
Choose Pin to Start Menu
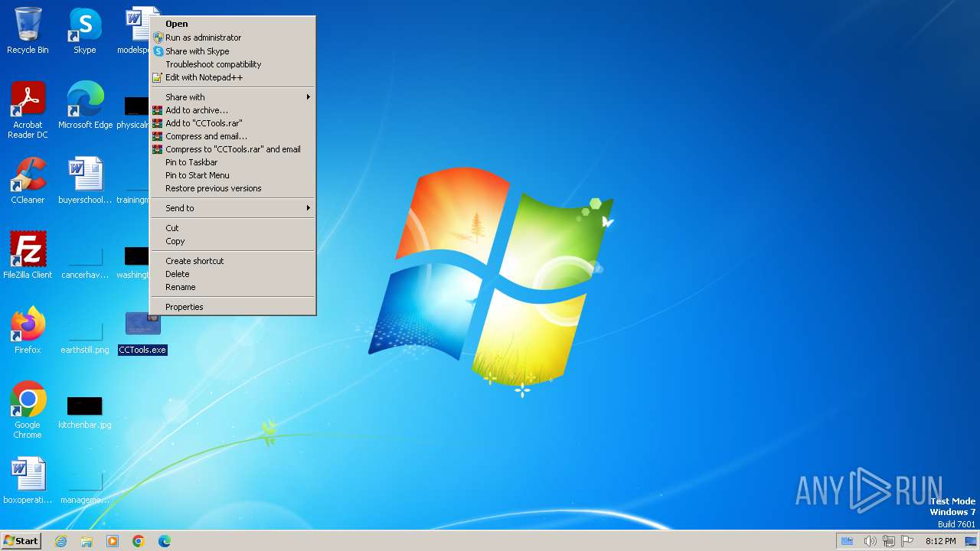coord(233,175)
